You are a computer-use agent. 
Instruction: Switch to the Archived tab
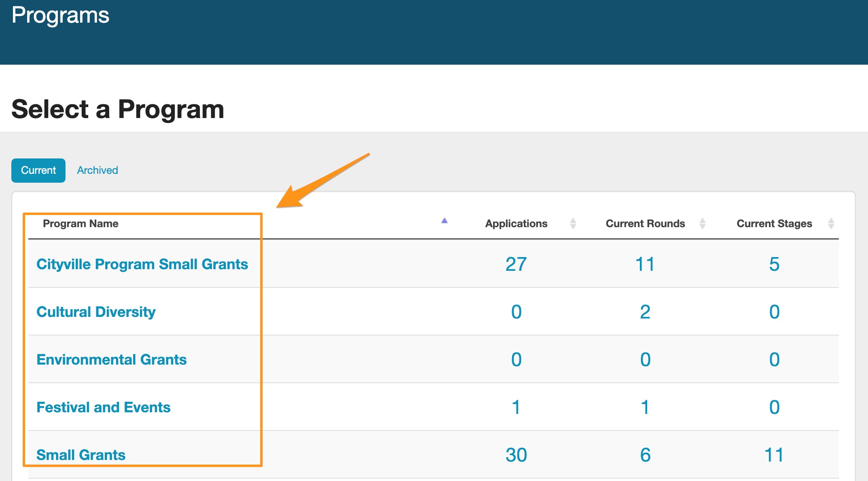(97, 170)
